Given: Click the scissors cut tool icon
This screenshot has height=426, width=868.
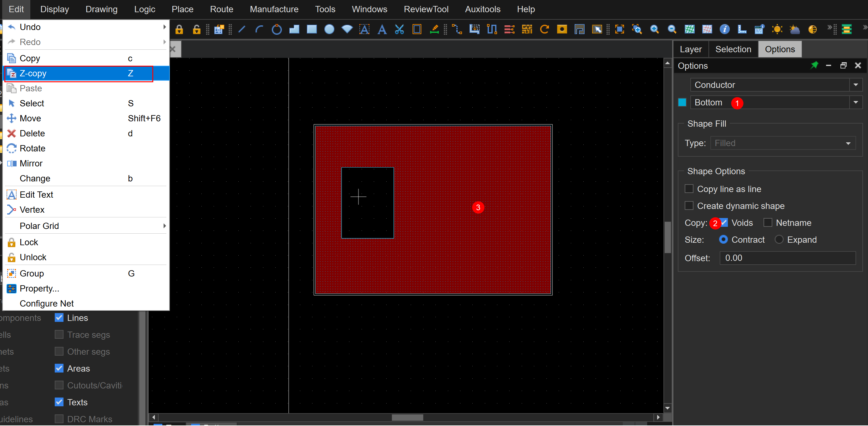Looking at the screenshot, I should (399, 29).
